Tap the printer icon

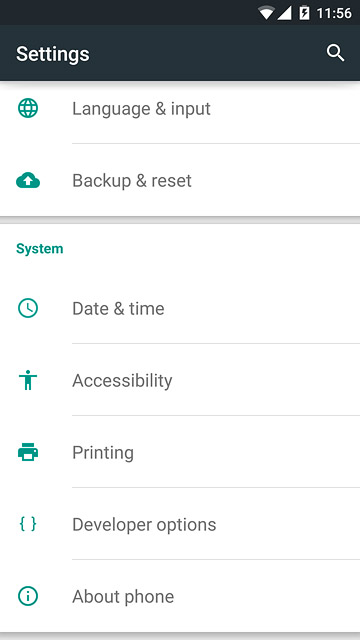point(28,452)
